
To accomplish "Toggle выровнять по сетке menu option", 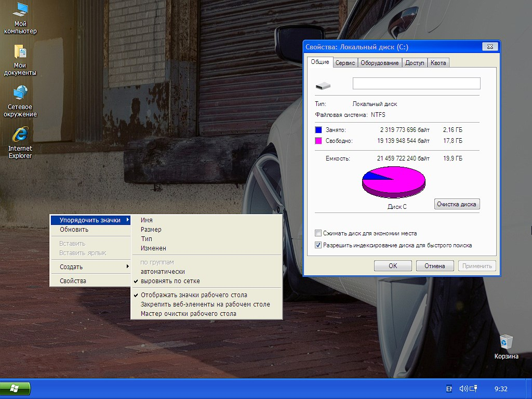I will pos(170,281).
